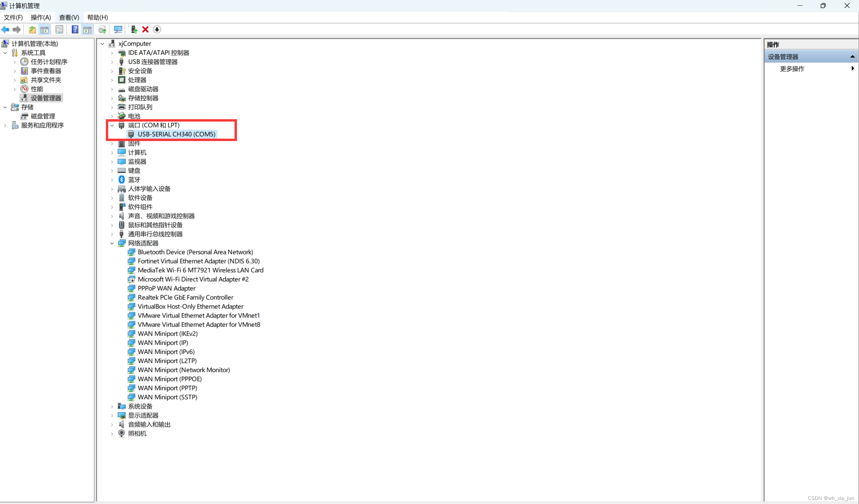Viewport: 859px width, 504px height.
Task: Select 磁盘管理 in the left tree
Action: coord(43,116)
